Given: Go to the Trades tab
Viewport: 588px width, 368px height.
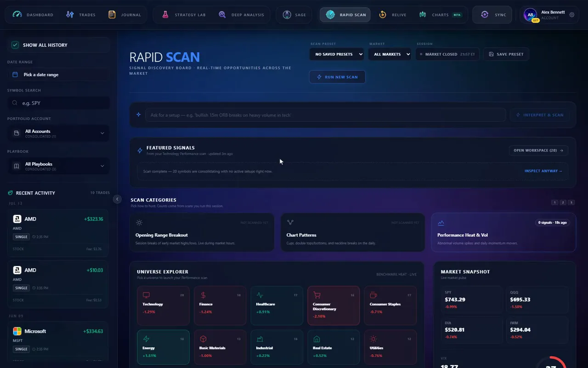Looking at the screenshot, I should 81,15.
